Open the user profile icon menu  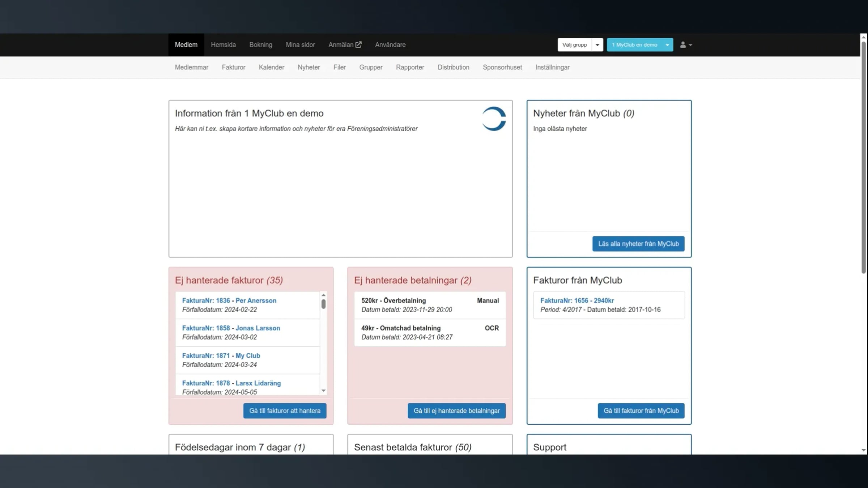tap(685, 45)
